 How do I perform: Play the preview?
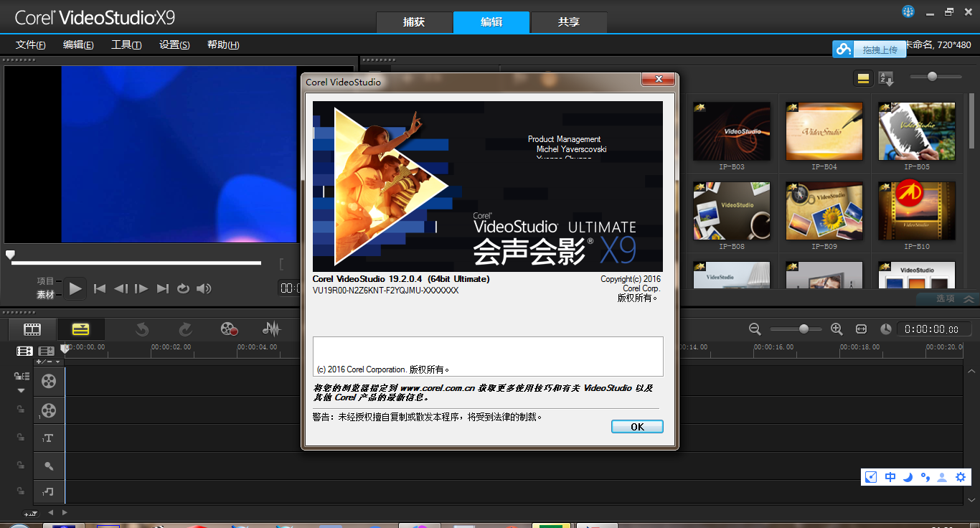[x=75, y=288]
